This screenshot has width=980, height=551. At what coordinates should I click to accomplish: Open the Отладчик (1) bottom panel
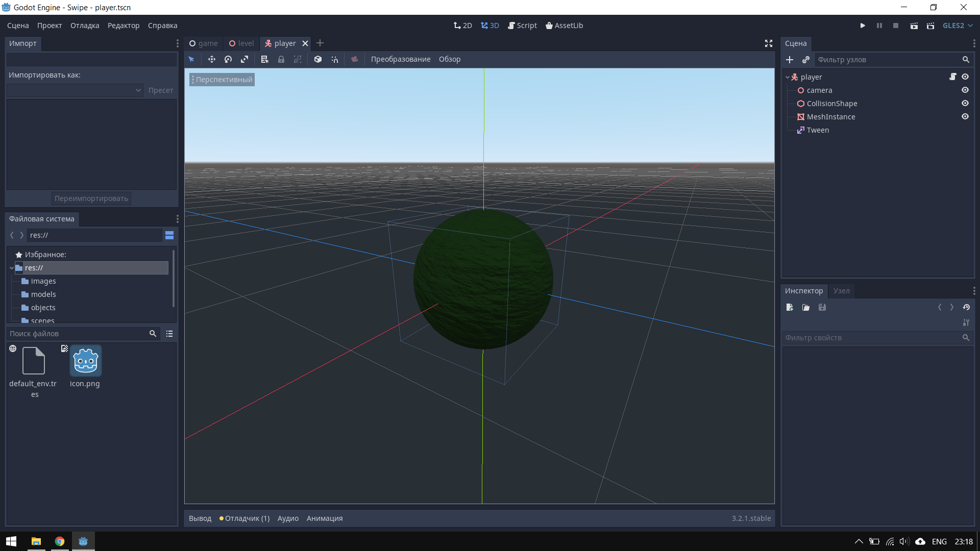click(244, 518)
